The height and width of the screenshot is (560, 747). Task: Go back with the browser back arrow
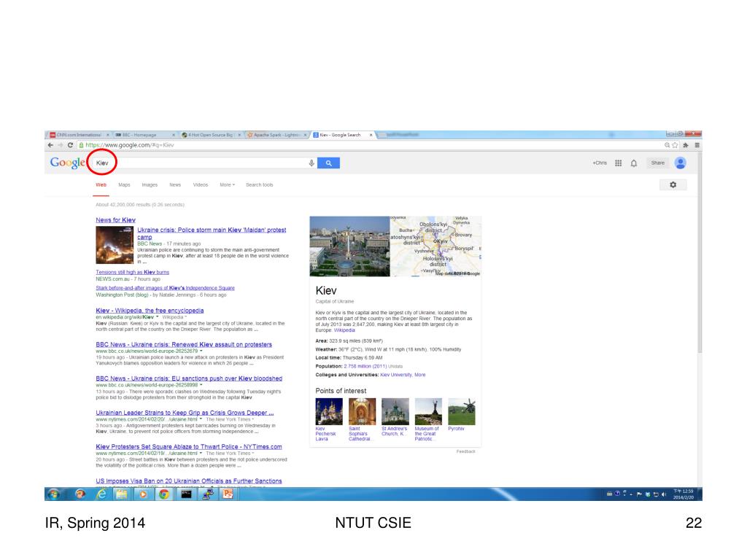50,145
